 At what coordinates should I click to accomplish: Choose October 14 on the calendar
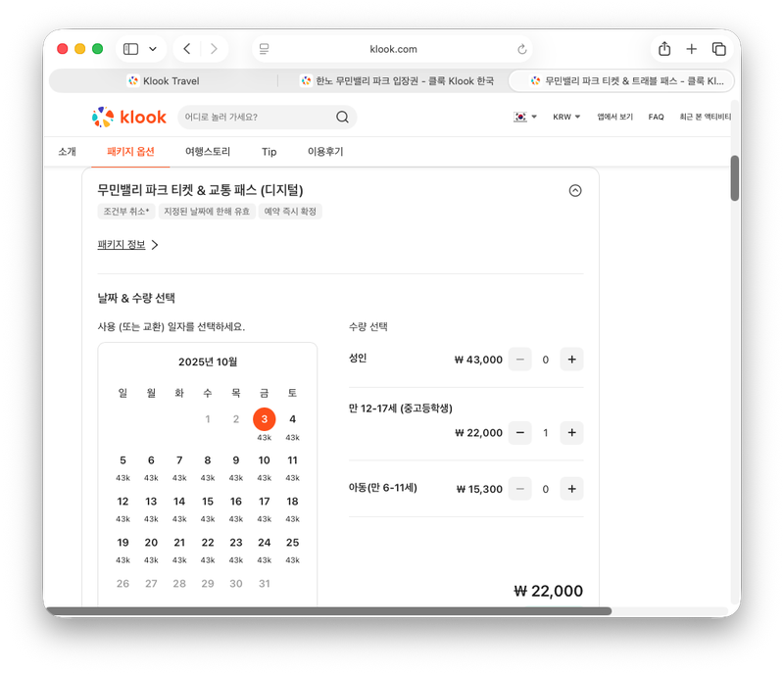(179, 502)
